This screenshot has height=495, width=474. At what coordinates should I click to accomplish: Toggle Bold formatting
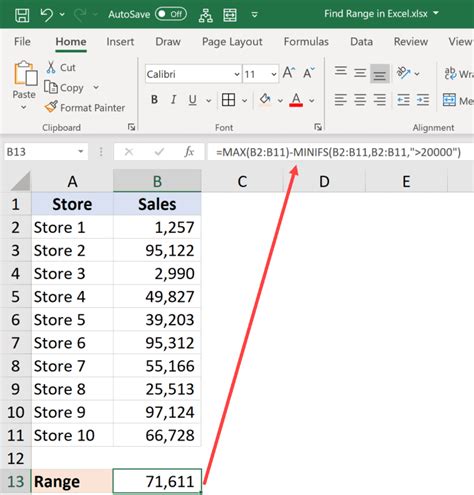[x=154, y=99]
